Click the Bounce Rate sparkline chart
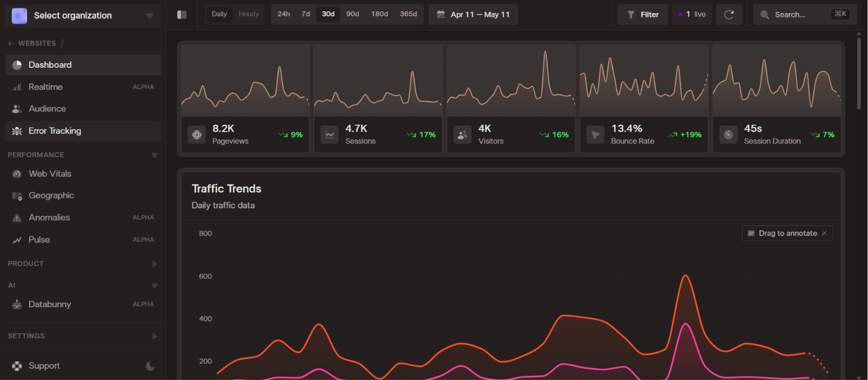Viewport: 868px width, 380px height. coord(644,81)
